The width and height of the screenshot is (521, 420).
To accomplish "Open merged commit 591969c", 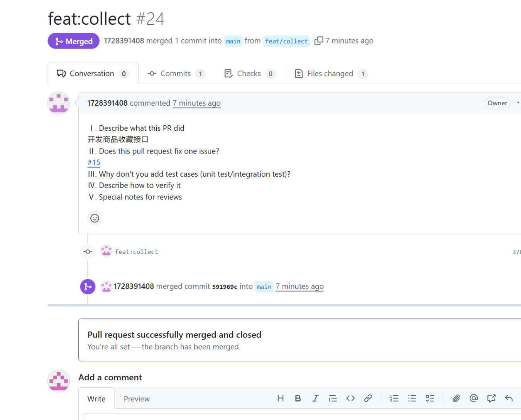I will [x=225, y=287].
